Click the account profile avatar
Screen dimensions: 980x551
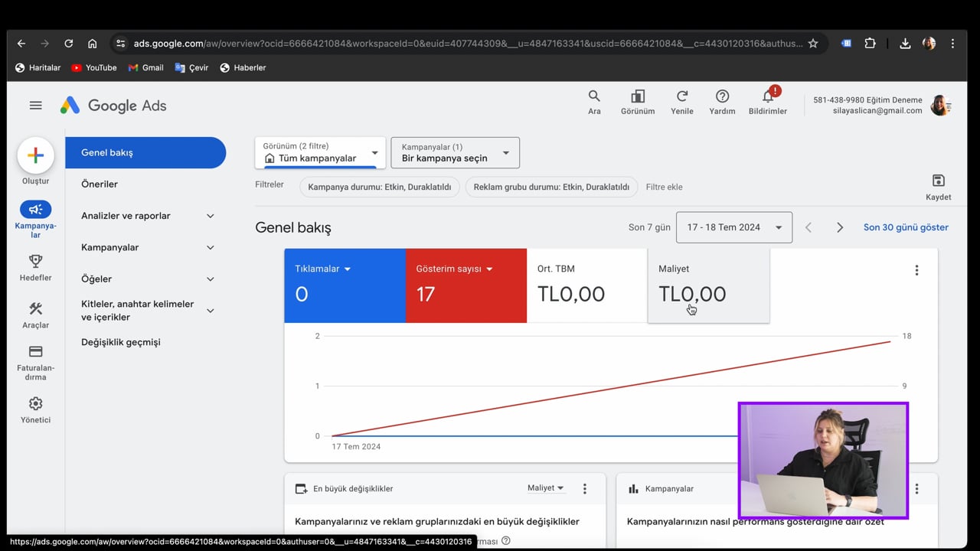tap(940, 106)
